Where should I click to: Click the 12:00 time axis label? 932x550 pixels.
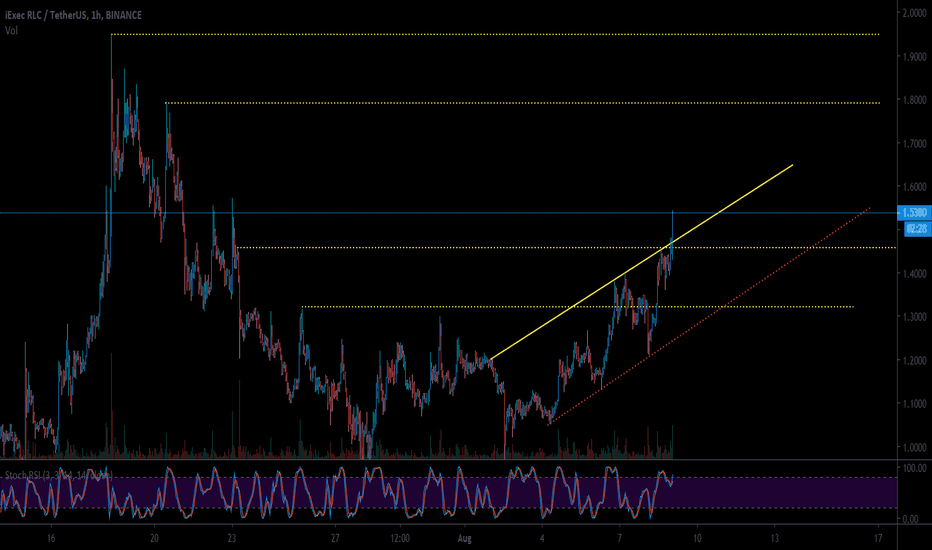pyautogui.click(x=400, y=539)
